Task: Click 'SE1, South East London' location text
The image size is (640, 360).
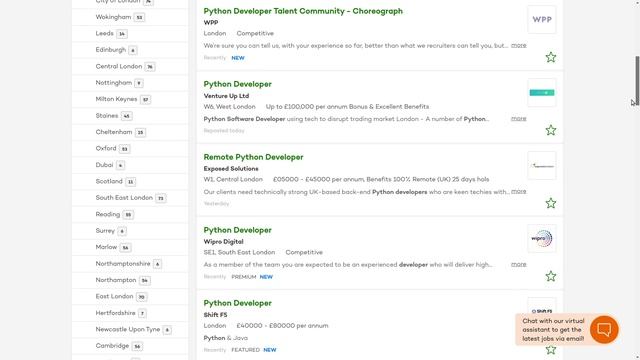Action: 239,252
